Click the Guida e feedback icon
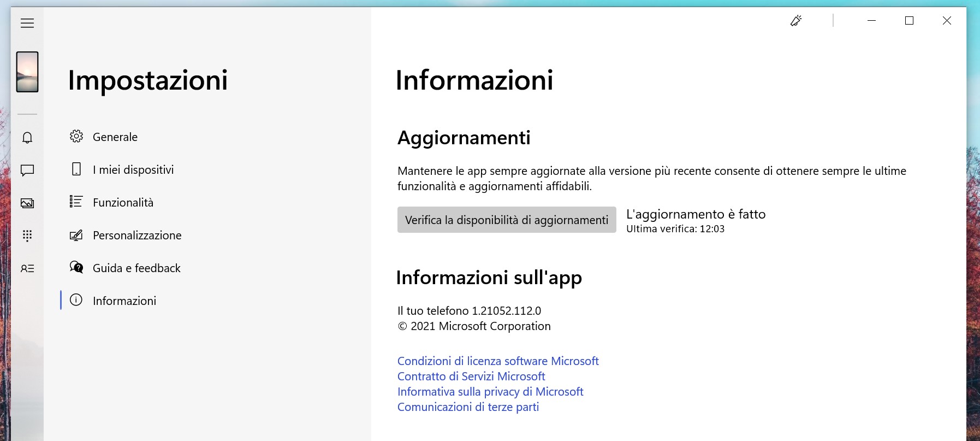The width and height of the screenshot is (980, 441). [76, 267]
